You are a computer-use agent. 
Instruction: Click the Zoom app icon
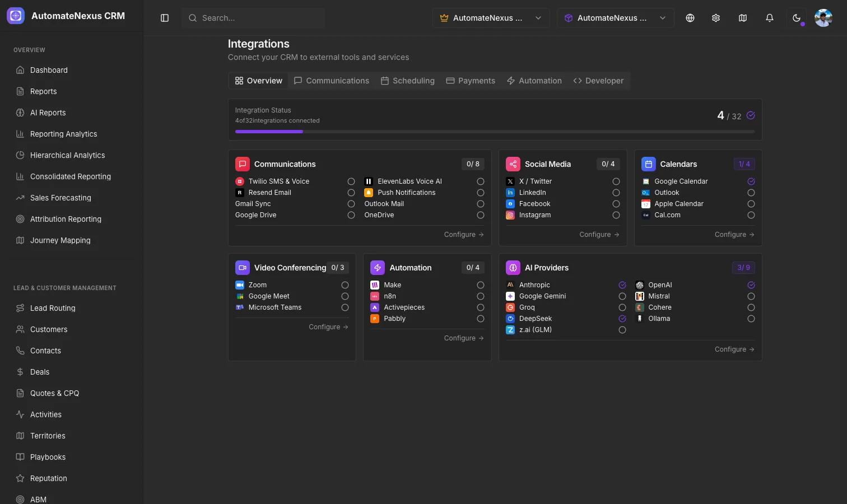[240, 285]
